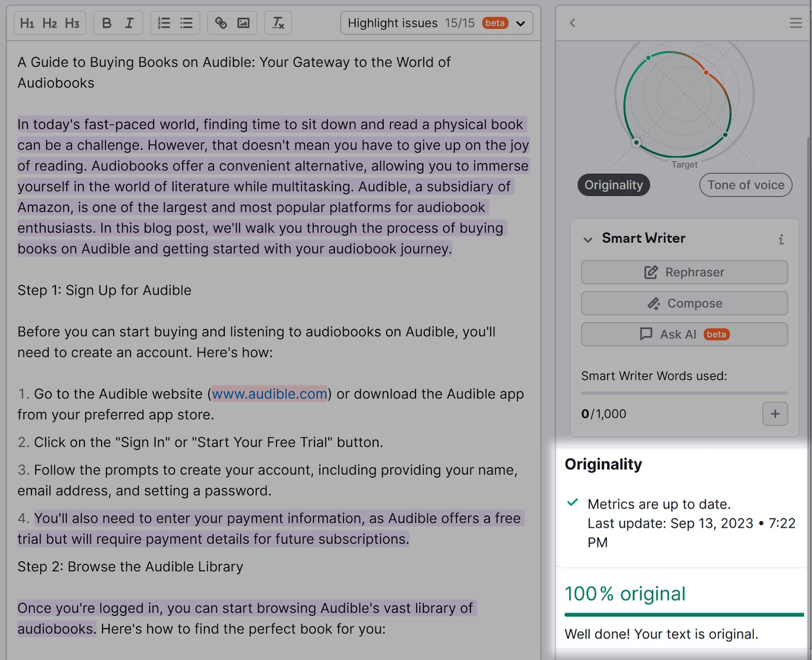Select the Originality tab

(613, 185)
